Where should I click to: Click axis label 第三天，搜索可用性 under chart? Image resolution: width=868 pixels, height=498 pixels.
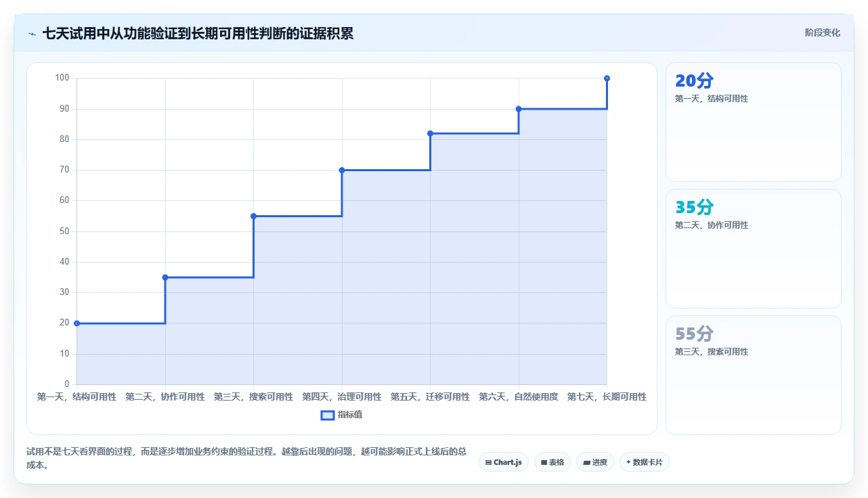pyautogui.click(x=253, y=397)
